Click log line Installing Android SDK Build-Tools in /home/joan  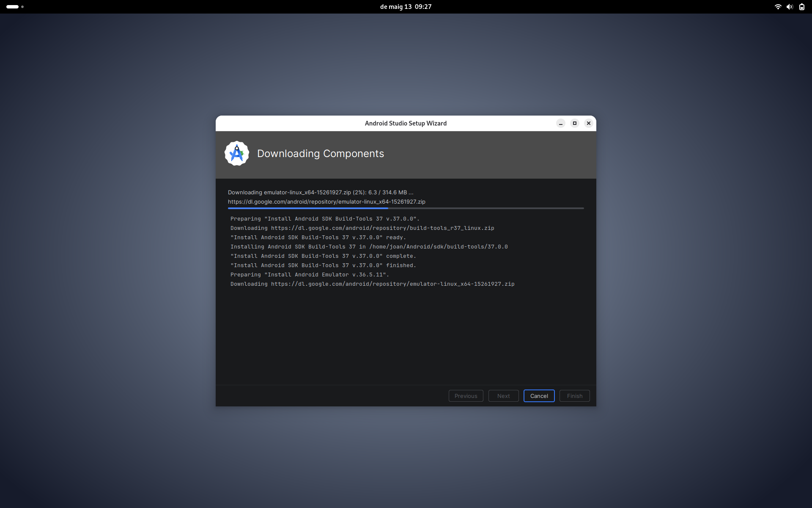pyautogui.click(x=369, y=247)
